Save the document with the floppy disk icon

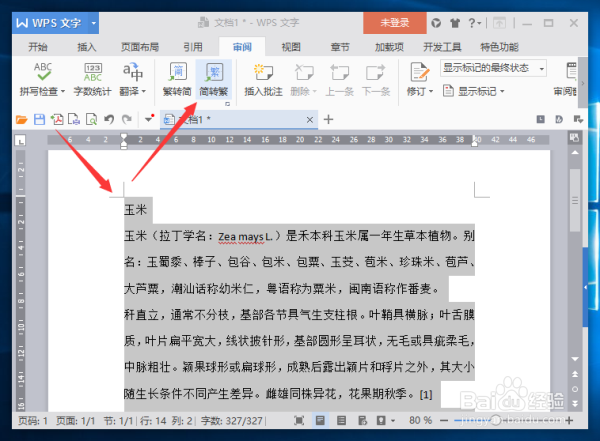(39, 120)
